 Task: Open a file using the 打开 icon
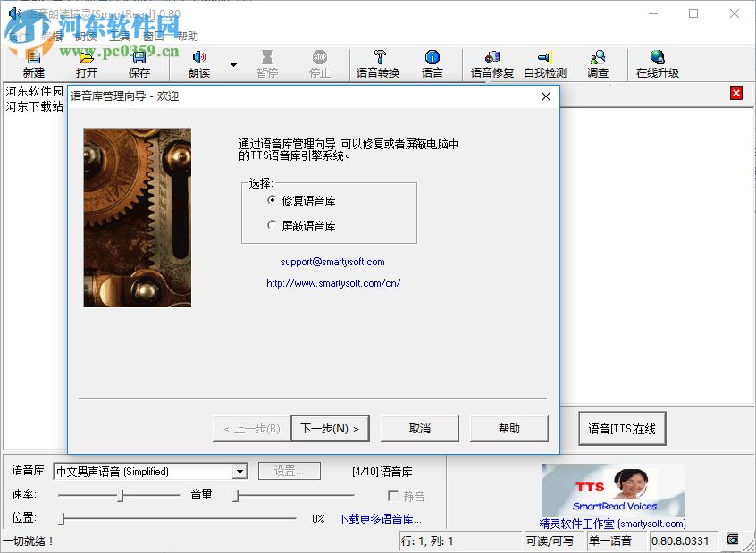[x=87, y=64]
